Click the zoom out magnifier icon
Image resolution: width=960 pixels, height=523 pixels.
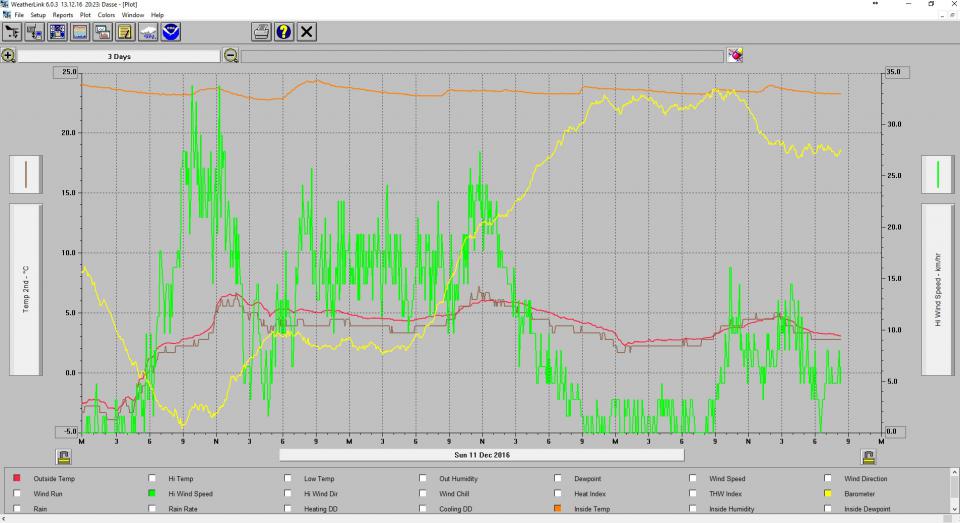click(231, 56)
